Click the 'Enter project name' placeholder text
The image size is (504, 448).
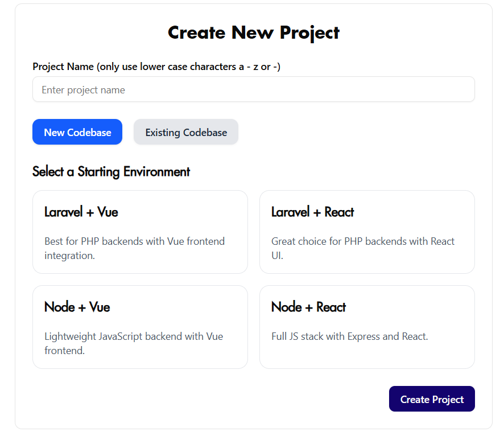pos(83,90)
